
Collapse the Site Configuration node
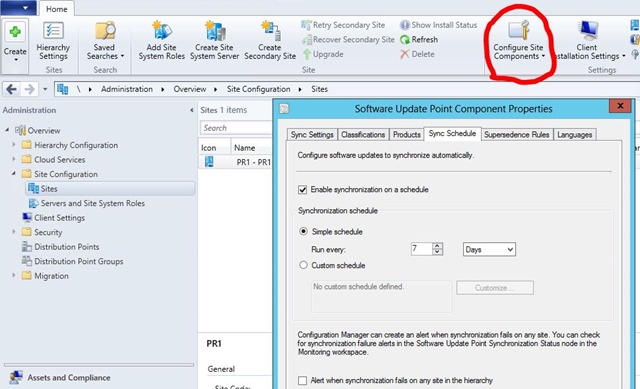(x=13, y=173)
